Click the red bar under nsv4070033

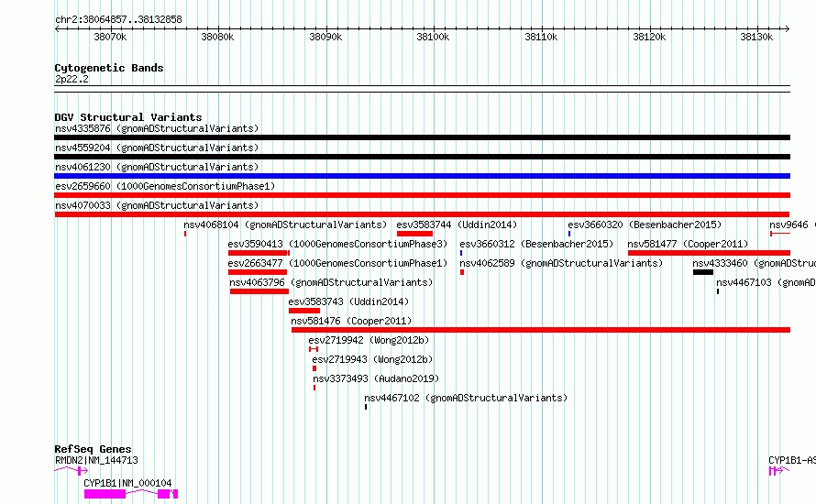pyautogui.click(x=422, y=214)
